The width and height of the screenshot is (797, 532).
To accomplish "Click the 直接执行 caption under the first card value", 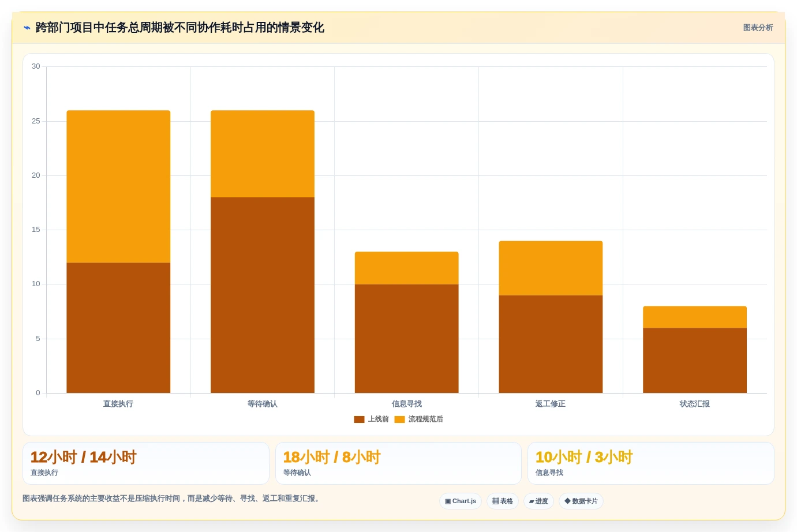I will [44, 473].
